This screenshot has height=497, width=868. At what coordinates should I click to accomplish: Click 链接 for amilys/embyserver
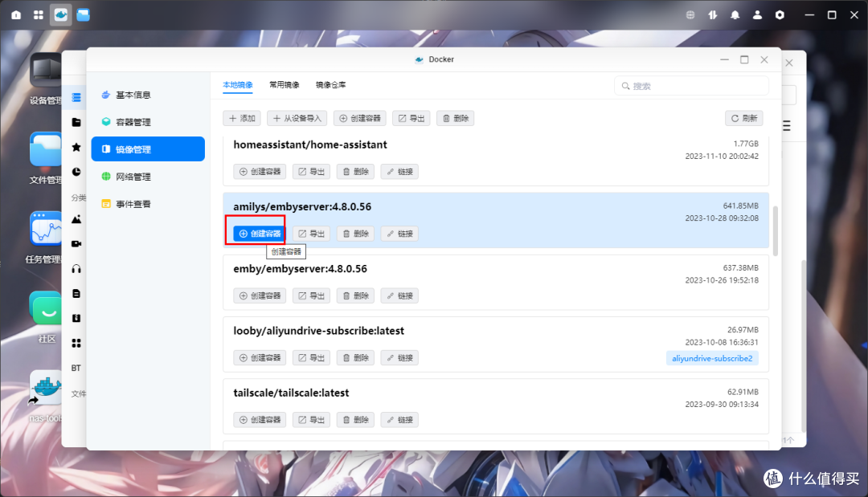399,234
